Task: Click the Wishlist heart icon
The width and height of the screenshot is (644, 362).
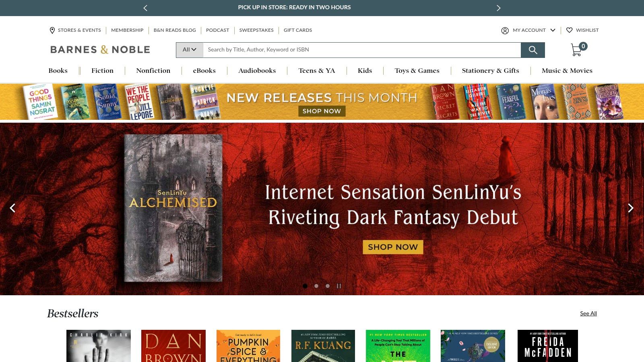Action: point(570,30)
